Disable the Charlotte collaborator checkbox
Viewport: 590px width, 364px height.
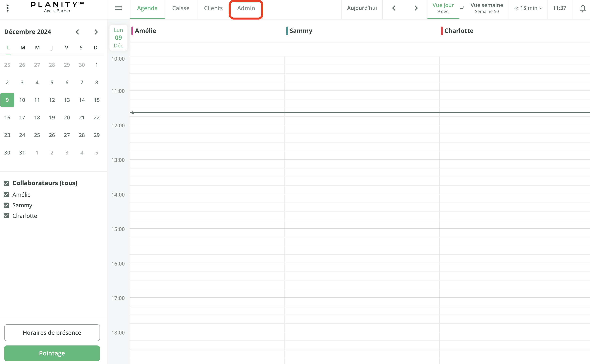click(x=7, y=216)
